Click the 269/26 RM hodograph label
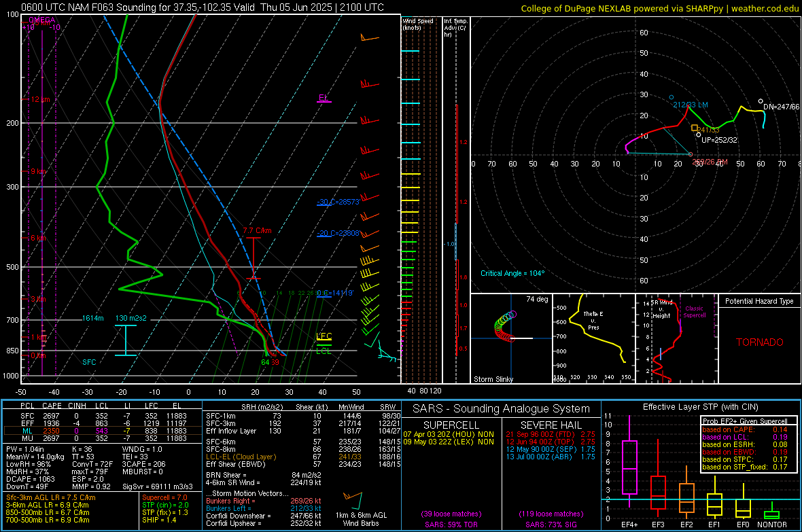Screen dimensions: 802x532 click(x=710, y=162)
